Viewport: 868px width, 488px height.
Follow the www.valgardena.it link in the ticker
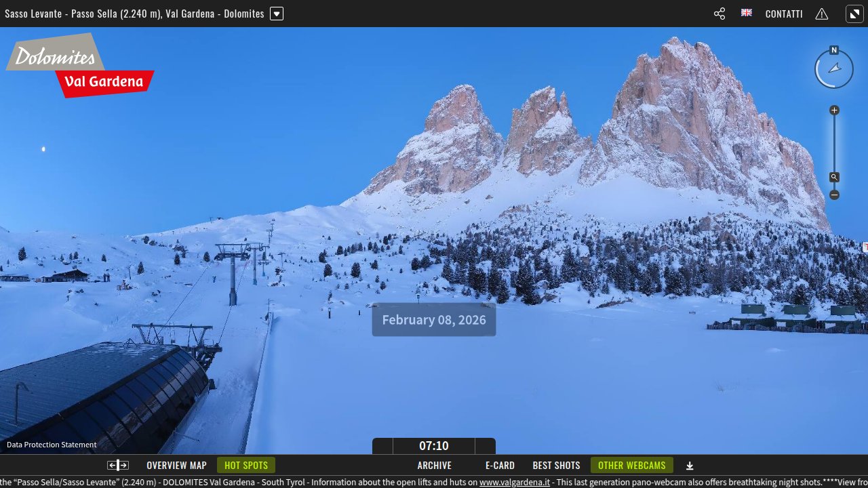coord(514,482)
